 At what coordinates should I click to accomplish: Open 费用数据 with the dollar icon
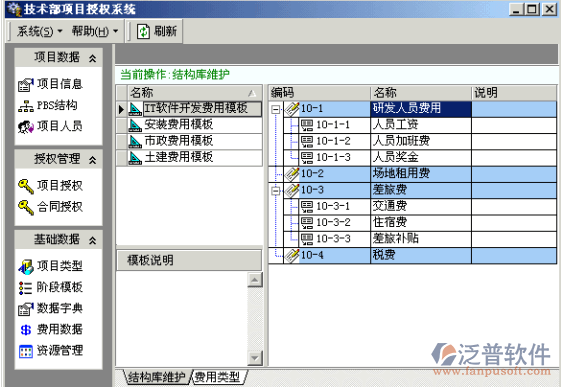[26, 329]
